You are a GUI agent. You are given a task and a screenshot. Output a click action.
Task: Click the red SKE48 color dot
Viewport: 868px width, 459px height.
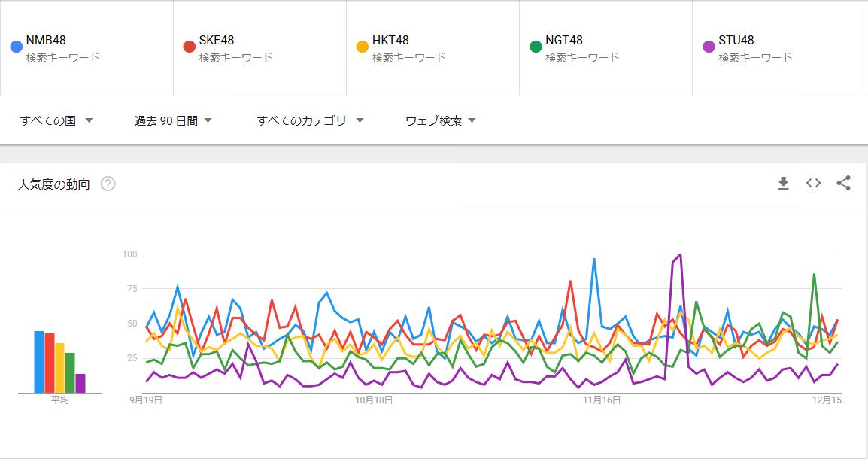click(190, 47)
